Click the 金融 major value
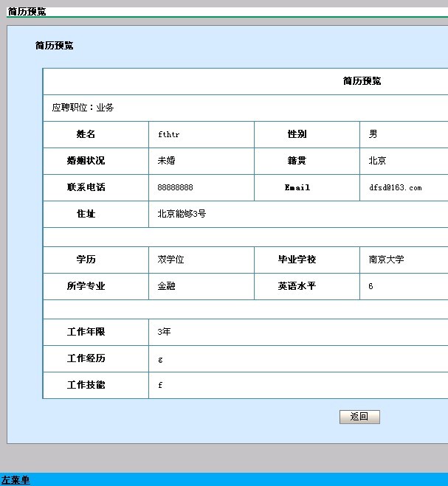448x486 pixels. click(x=166, y=286)
